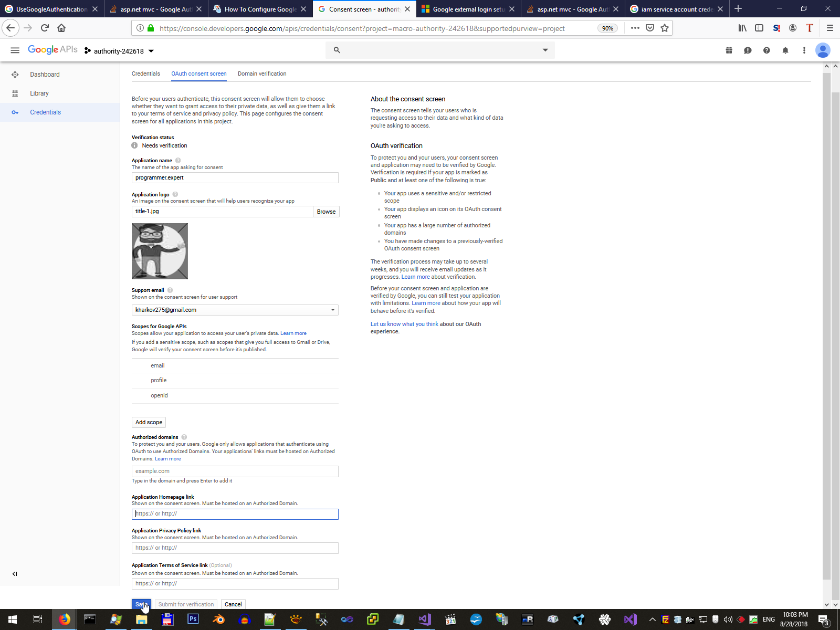The width and height of the screenshot is (840, 630).
Task: Switch to the UseGoogleAuthentication browser tab
Action: tap(51, 9)
